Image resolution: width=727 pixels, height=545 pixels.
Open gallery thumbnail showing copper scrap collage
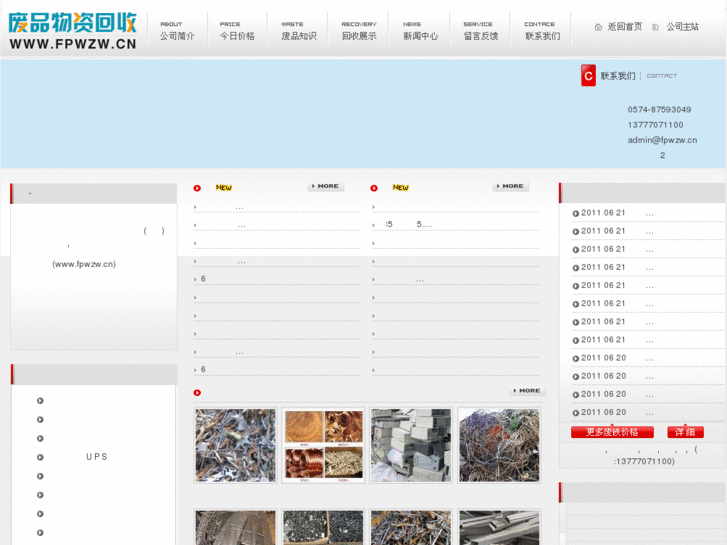pos(323,445)
